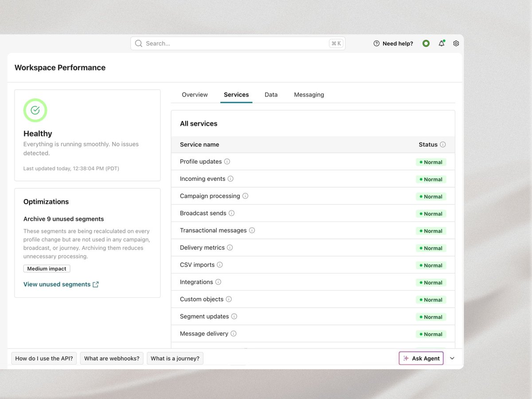Click the Segment updates service name
532x399 pixels.
[204, 317]
